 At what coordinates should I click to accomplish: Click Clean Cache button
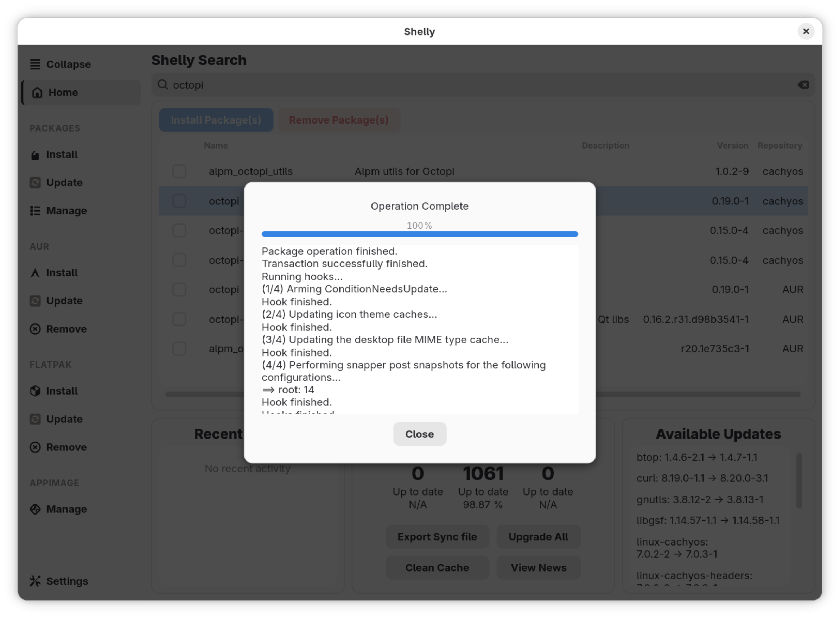pos(437,568)
